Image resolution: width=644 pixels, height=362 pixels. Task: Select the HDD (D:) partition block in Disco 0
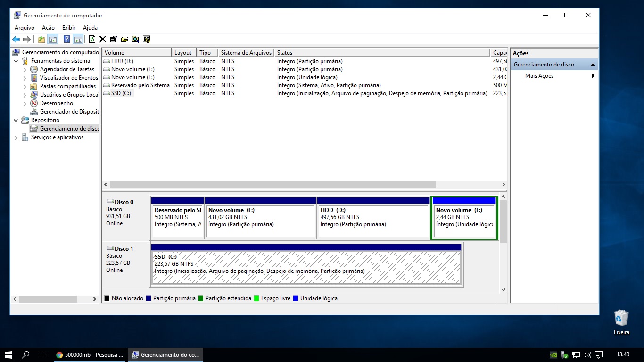[373, 217]
